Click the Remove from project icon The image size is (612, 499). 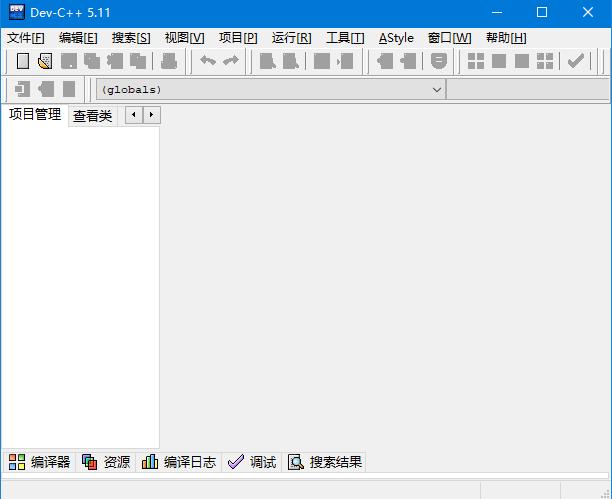pyautogui.click(x=408, y=61)
